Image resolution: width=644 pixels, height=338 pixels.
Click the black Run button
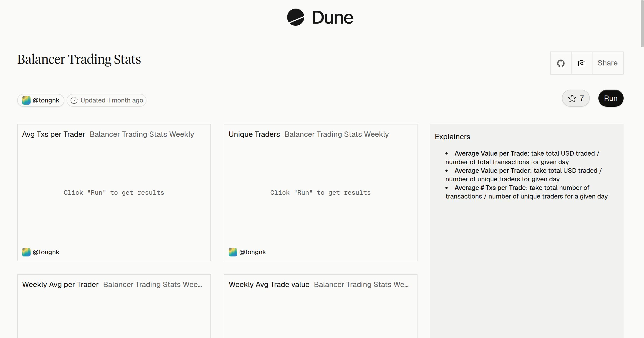pyautogui.click(x=611, y=98)
